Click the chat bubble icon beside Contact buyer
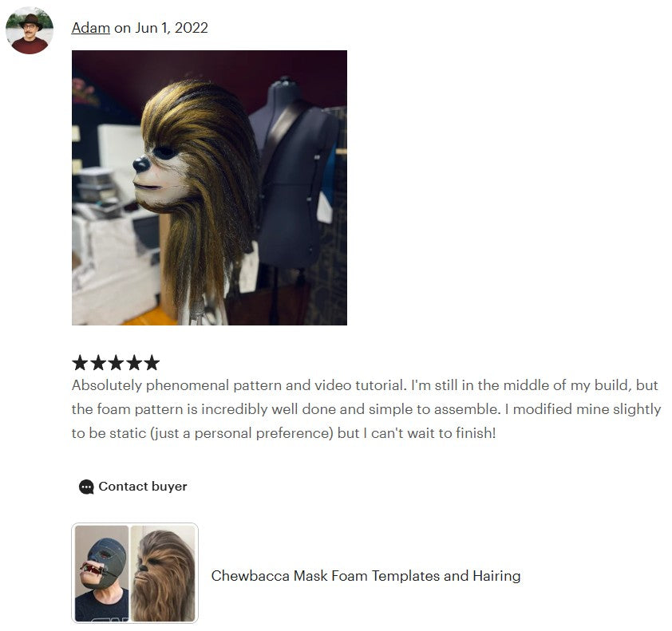Viewport: 672px width, 631px height. pos(86,487)
